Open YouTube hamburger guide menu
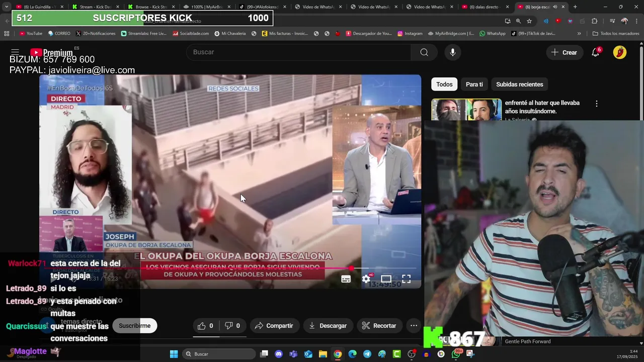 click(x=15, y=52)
